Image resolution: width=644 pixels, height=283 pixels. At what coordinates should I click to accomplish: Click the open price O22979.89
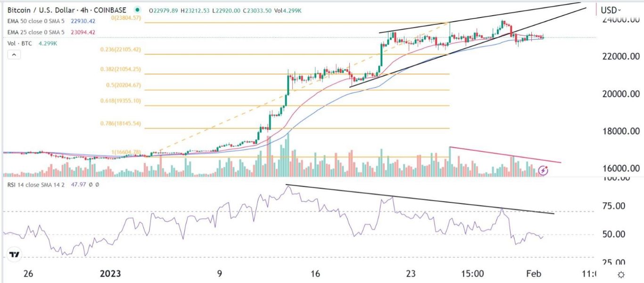coord(163,10)
